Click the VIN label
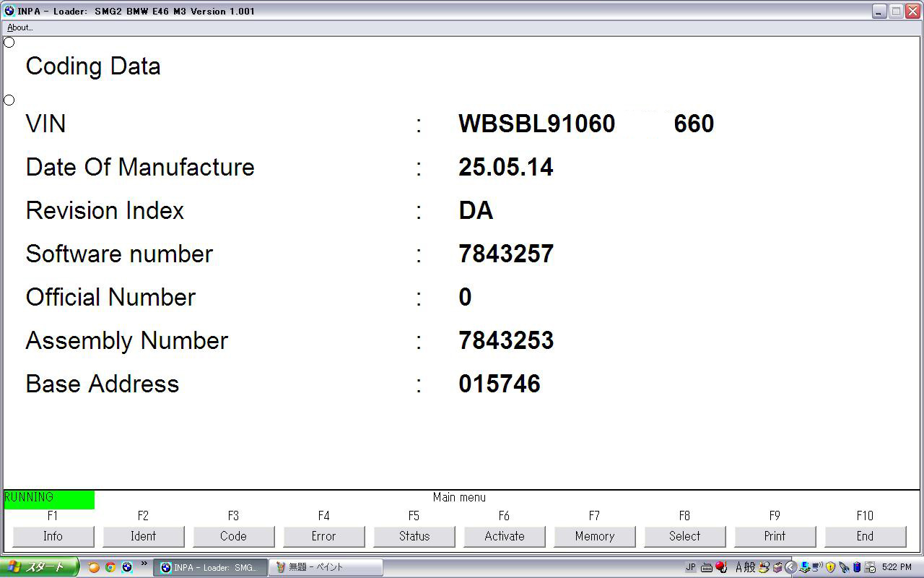Image resolution: width=924 pixels, height=578 pixels. click(x=45, y=124)
